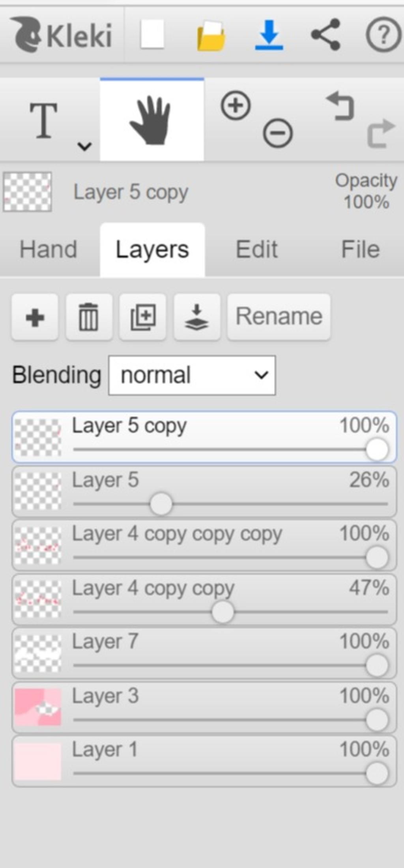
Task: Undo the last action
Action: coord(340,105)
